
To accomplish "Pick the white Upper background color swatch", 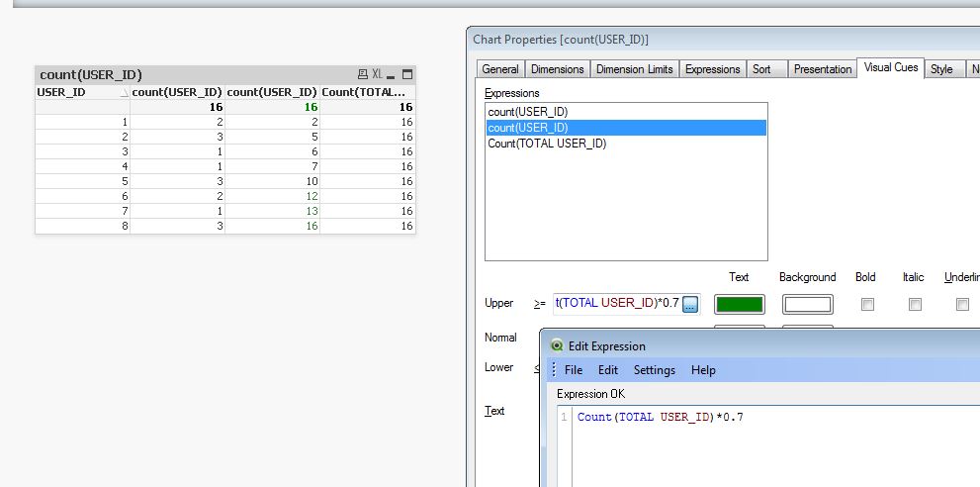I will (x=807, y=305).
